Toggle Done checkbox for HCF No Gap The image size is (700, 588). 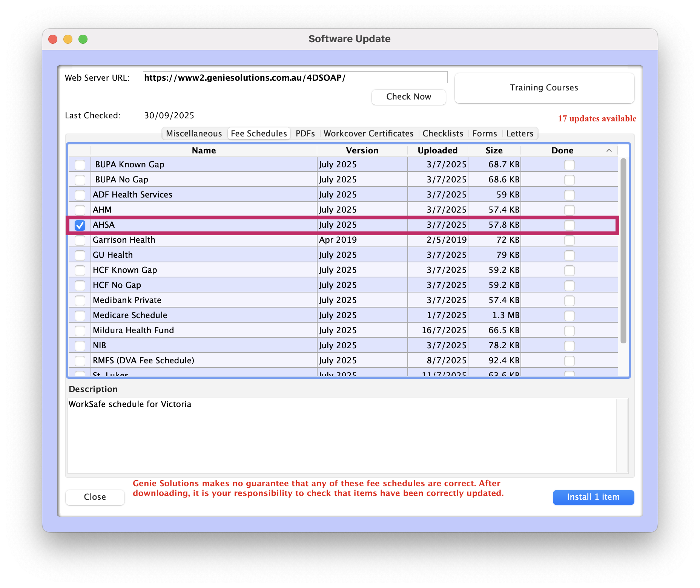tap(569, 285)
